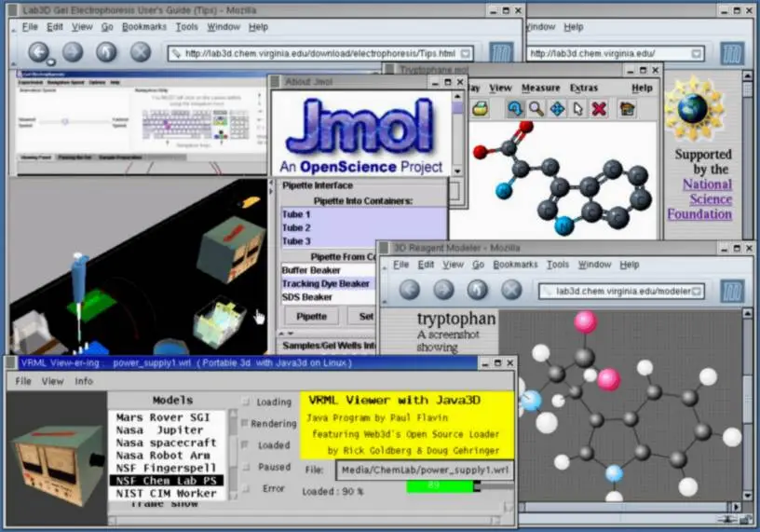Open Measure menu in Jmol window
The width and height of the screenshot is (760, 532).
(x=540, y=88)
